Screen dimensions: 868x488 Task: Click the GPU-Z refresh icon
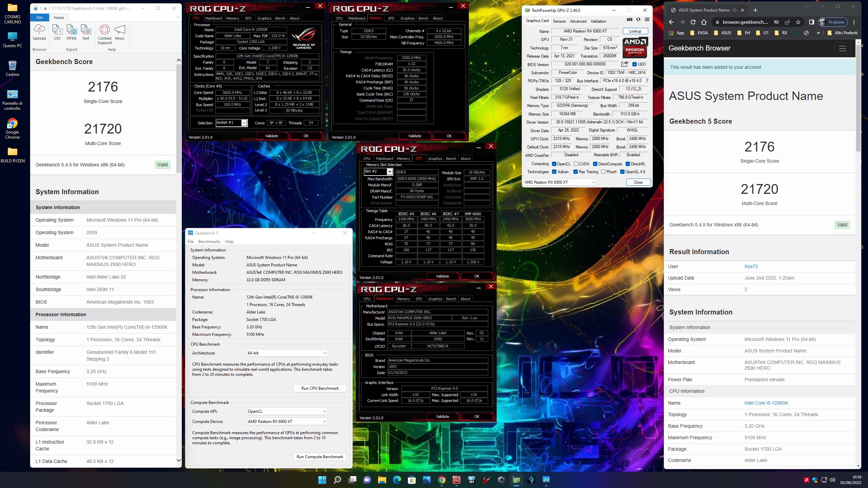coord(638,20)
